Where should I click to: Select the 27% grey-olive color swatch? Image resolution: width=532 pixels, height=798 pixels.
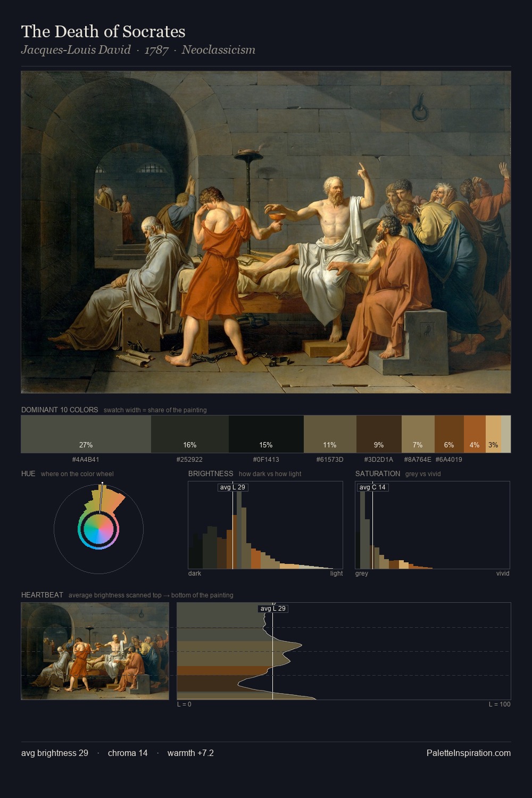(x=86, y=434)
